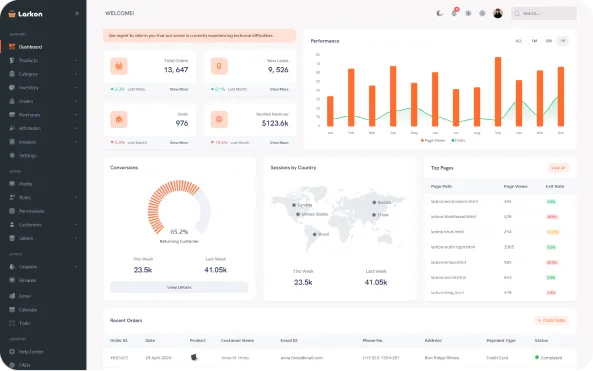Open the Dashboard sidebar icon
Screen dimensions: 593x371
[x=12, y=47]
